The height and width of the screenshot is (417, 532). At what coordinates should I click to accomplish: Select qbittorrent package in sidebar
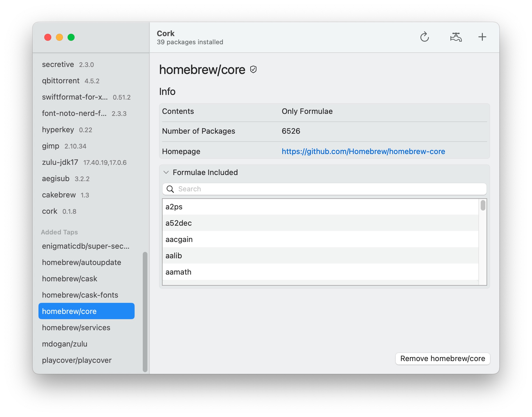click(87, 81)
